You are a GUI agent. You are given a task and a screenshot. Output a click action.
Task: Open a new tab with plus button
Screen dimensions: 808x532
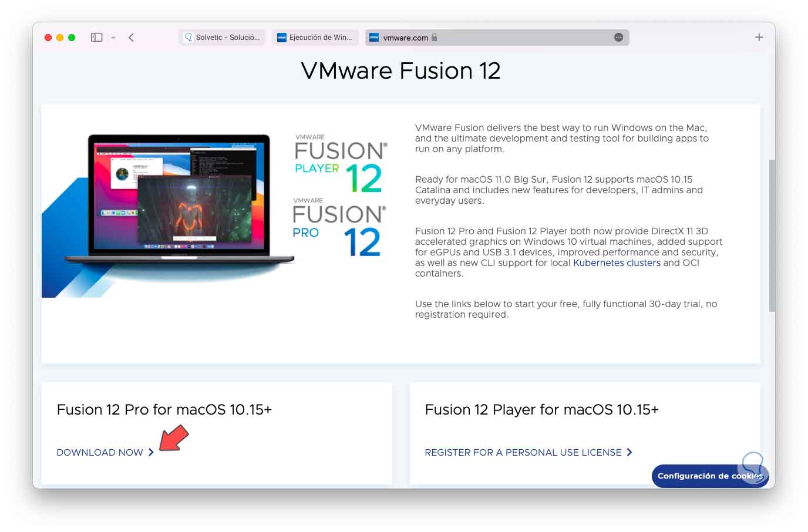(x=759, y=37)
